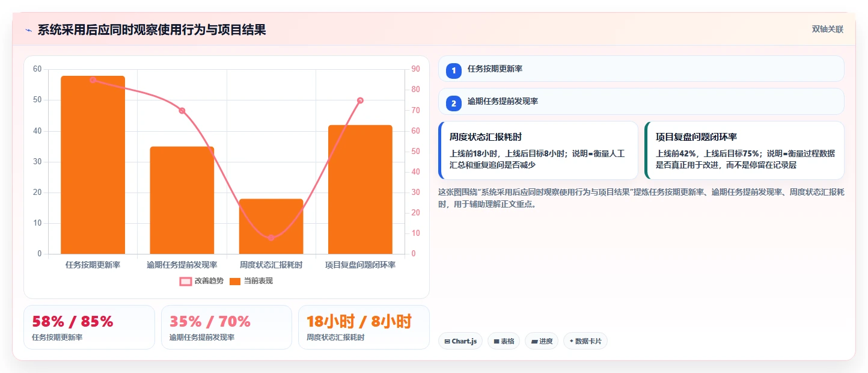Click the 任务按期更新率 orange bar
This screenshot has width=868, height=373.
(x=93, y=165)
